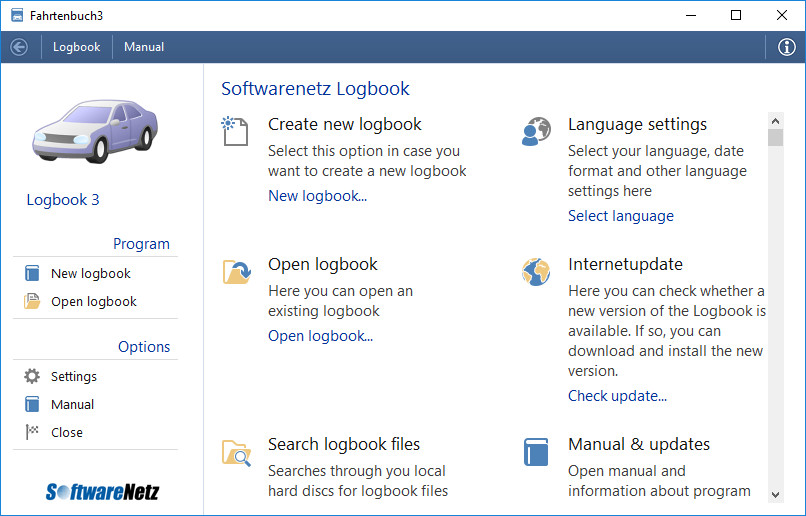Click the Search logbook files heading

(x=344, y=444)
